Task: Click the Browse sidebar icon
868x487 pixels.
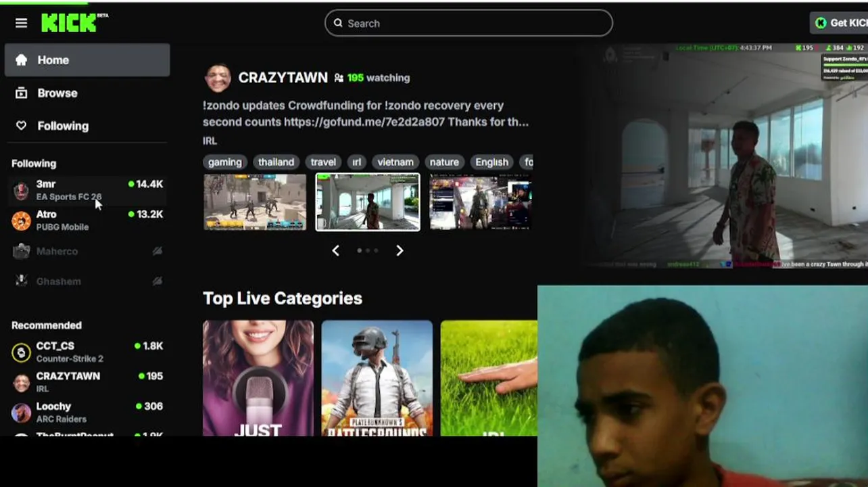Action: click(22, 93)
